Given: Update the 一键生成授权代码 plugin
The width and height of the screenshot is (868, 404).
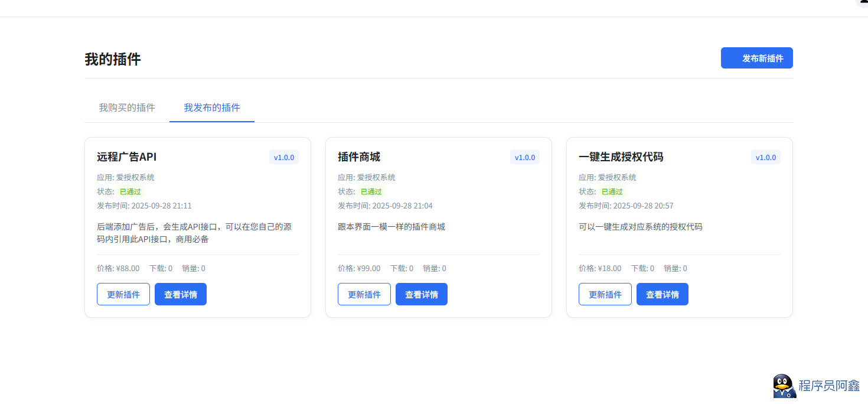Looking at the screenshot, I should tap(605, 294).
